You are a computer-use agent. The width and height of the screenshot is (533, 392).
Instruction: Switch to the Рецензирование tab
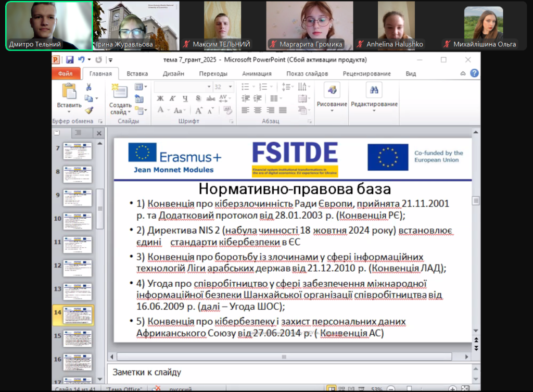[366, 73]
